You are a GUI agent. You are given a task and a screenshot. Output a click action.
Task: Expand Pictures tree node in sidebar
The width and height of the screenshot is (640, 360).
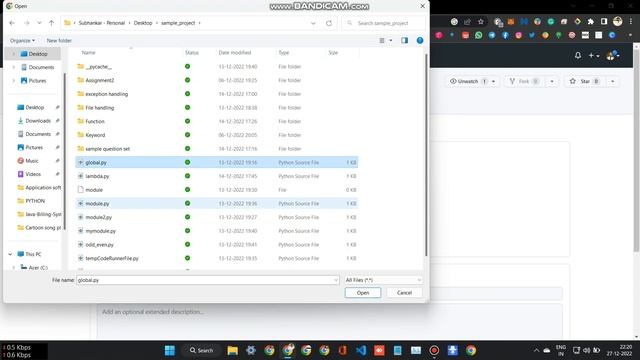[x=13, y=81]
